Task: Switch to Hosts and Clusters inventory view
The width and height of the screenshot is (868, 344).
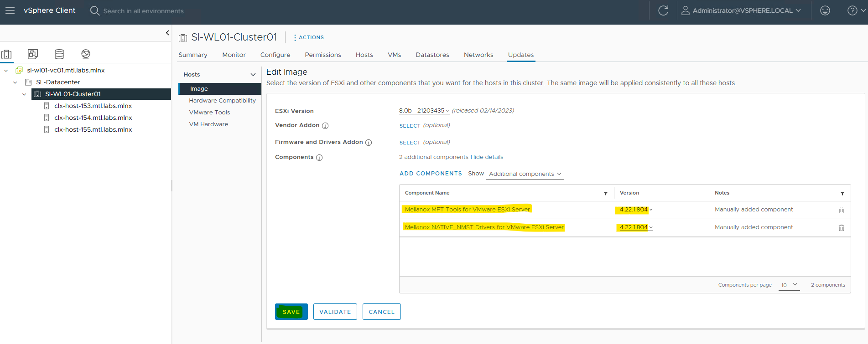Action: click(x=7, y=54)
